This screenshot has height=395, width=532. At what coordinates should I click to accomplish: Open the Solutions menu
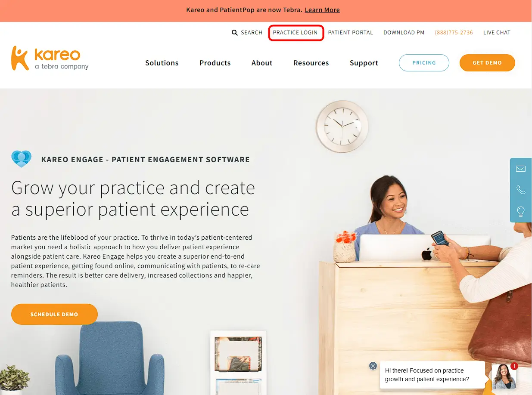point(162,63)
